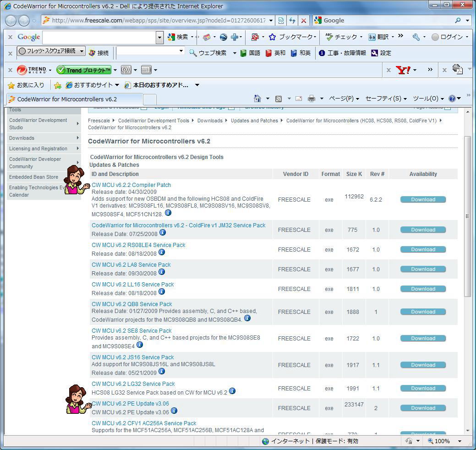This screenshot has width=476, height=450.
Task: Click the browser Forward arrow button
Action: (x=24, y=21)
